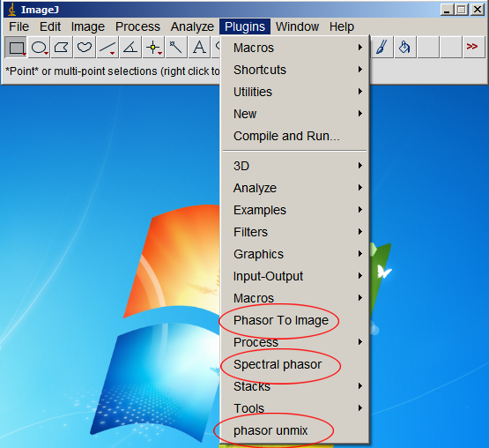Expand the 3D submenu
This screenshot has height=448, width=489.
click(294, 166)
